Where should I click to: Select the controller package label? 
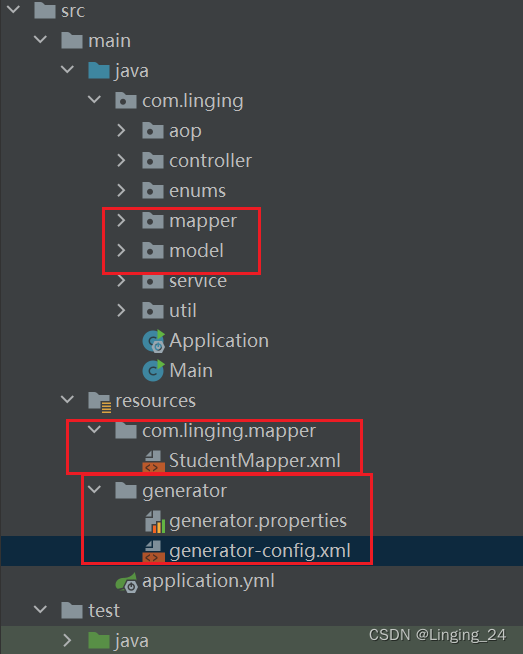coord(211,161)
